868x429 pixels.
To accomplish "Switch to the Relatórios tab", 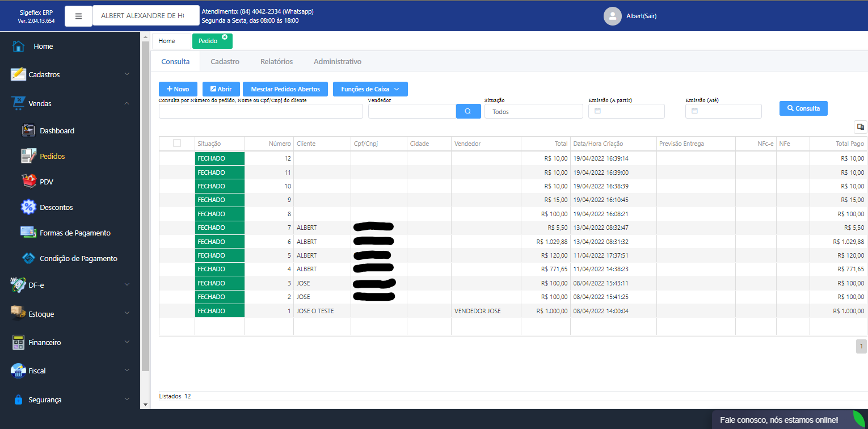I will point(276,61).
